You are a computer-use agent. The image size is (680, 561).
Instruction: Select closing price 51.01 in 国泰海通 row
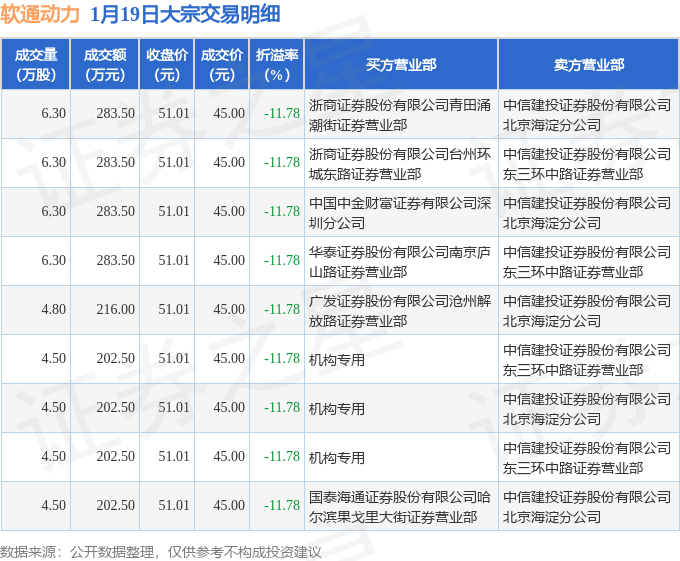click(174, 506)
